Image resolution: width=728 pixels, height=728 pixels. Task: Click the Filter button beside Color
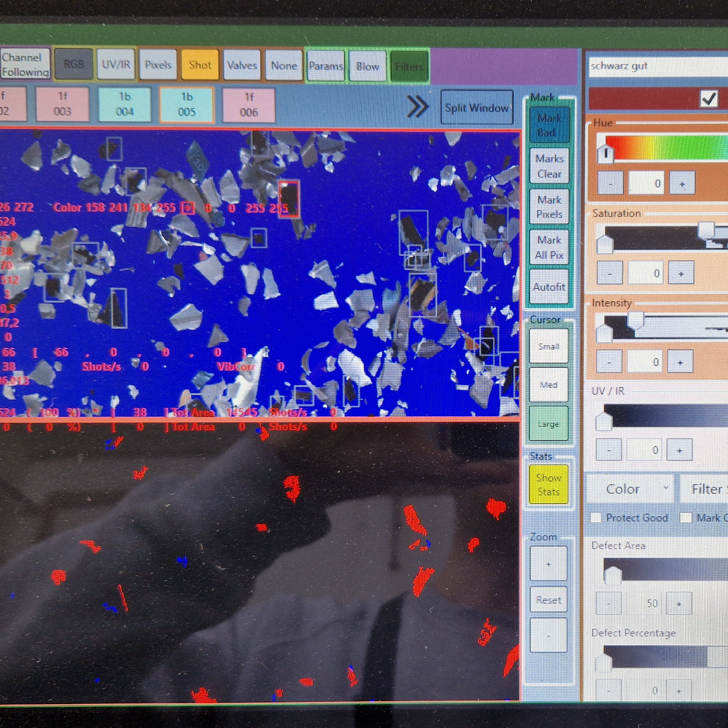(704, 489)
